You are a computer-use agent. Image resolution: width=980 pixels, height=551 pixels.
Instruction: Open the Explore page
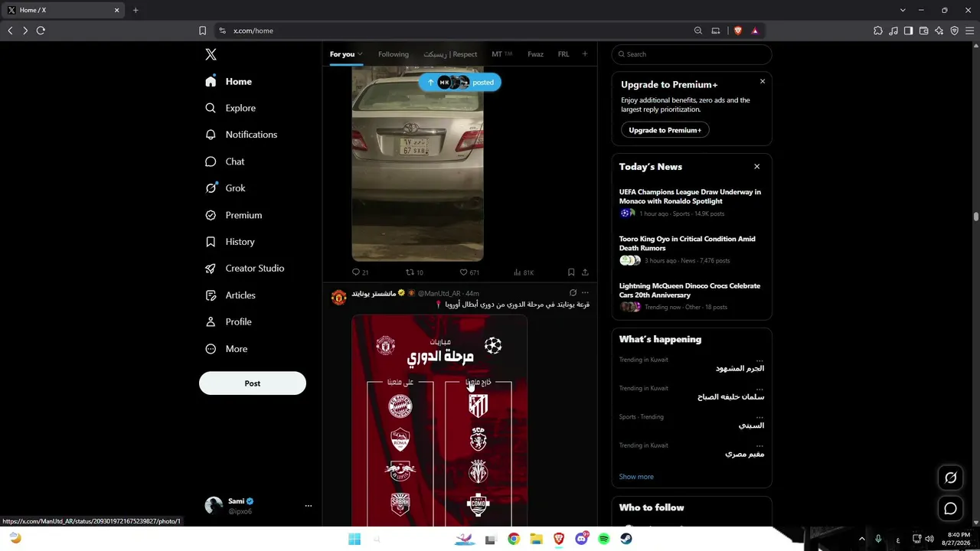(230, 108)
